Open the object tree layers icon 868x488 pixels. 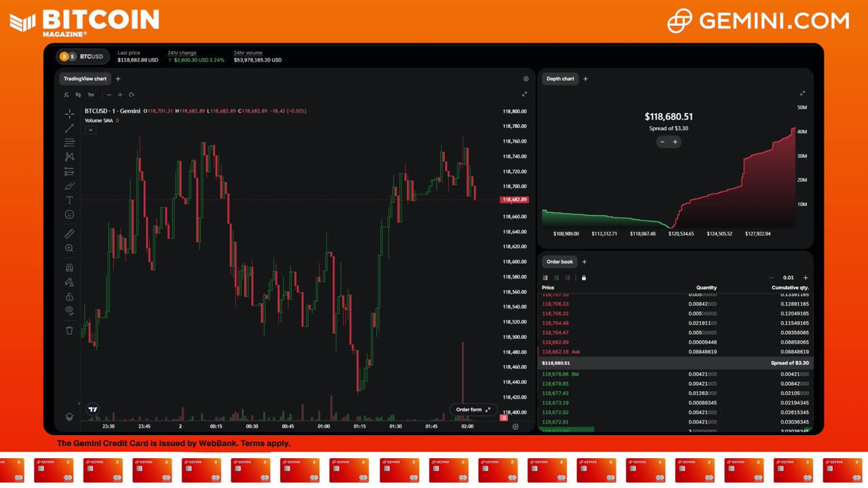pyautogui.click(x=69, y=417)
